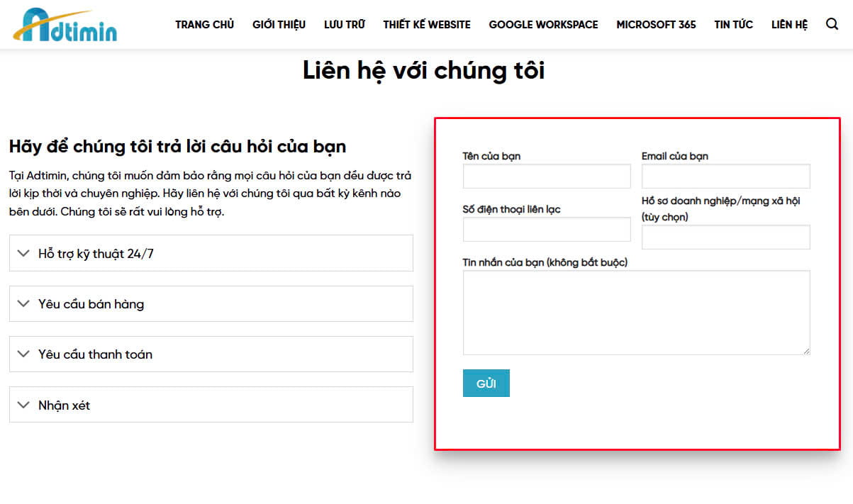The image size is (853, 504).
Task: Navigate to Microsoft 365 page
Action: [656, 25]
